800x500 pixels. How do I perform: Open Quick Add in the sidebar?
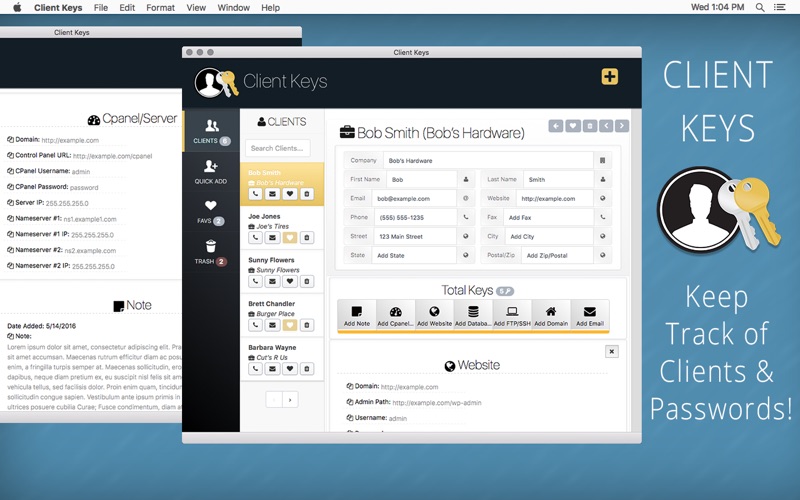click(211, 171)
